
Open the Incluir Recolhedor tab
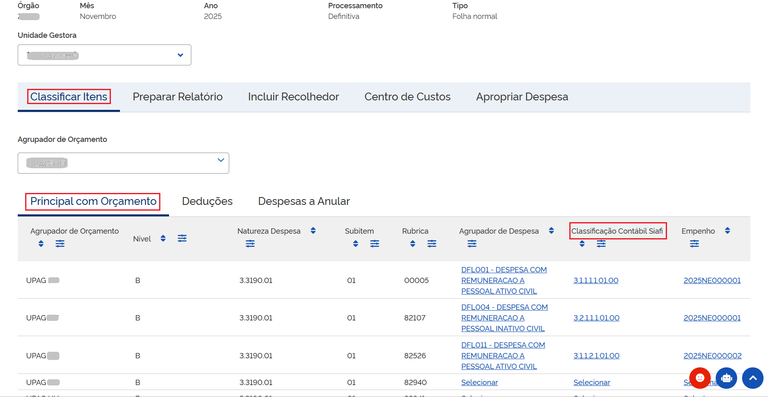click(293, 97)
